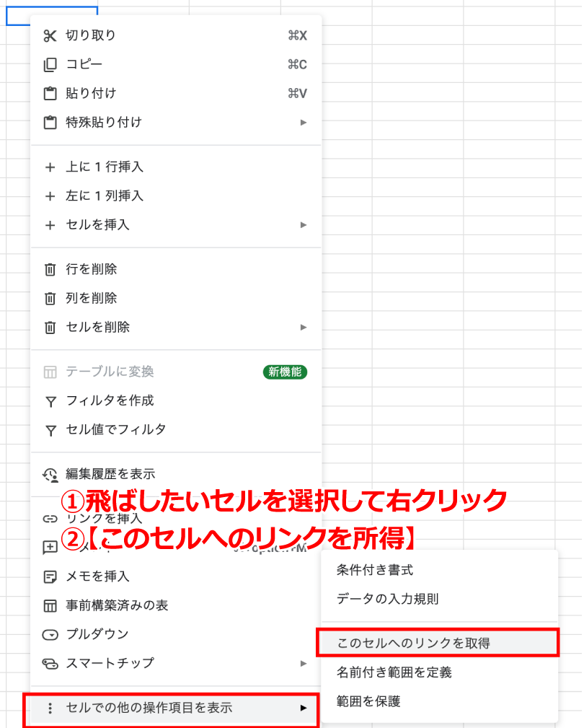Expand the 特殊貼り付け submenu arrow
The height and width of the screenshot is (728, 584).
pos(304,123)
